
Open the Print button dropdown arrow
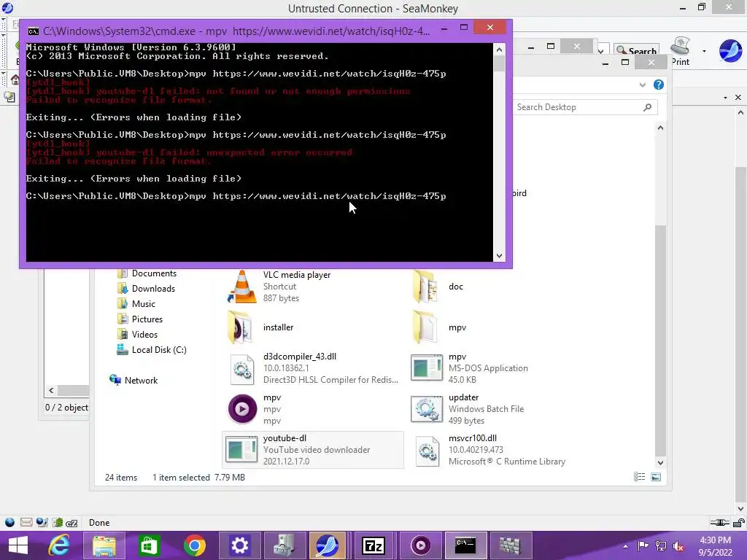(704, 51)
